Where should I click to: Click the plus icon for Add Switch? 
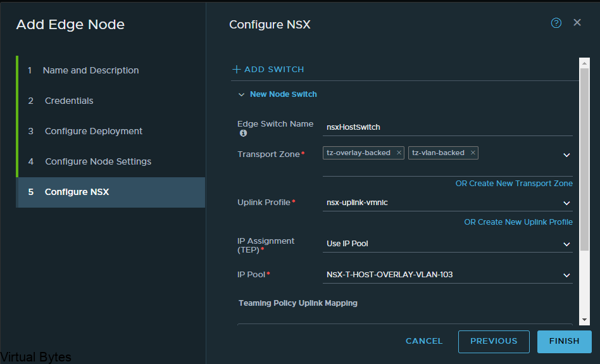tap(237, 69)
